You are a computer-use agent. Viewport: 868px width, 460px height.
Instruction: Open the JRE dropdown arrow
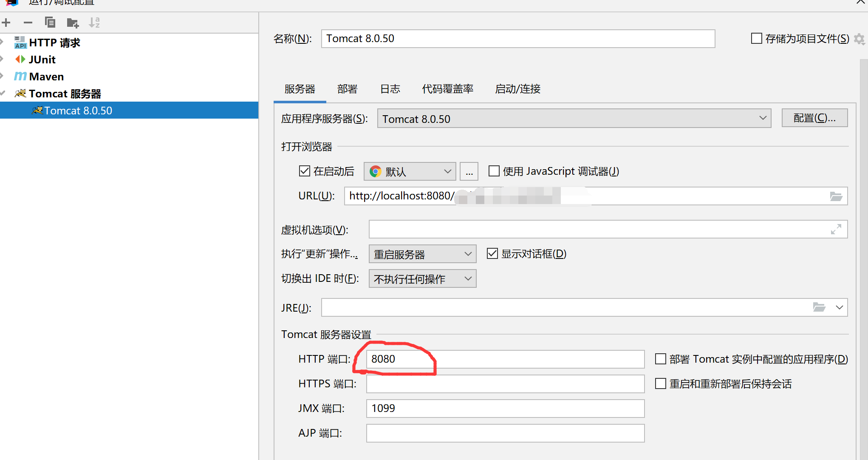(x=839, y=307)
